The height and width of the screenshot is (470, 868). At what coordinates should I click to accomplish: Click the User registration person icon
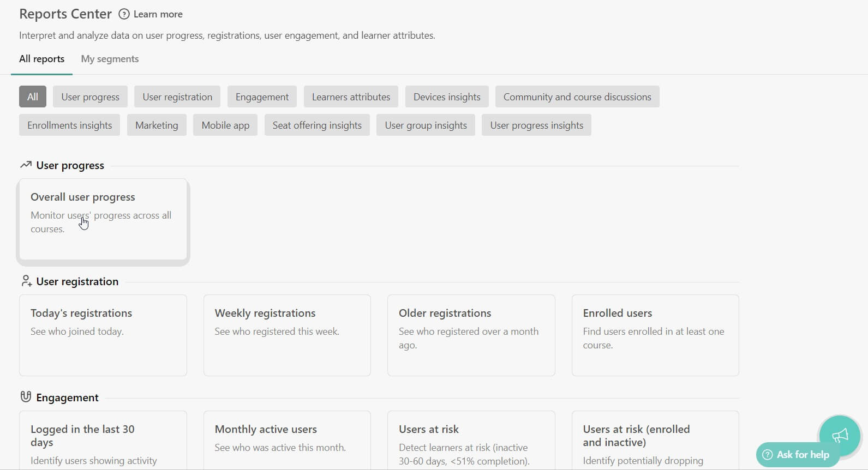(26, 281)
